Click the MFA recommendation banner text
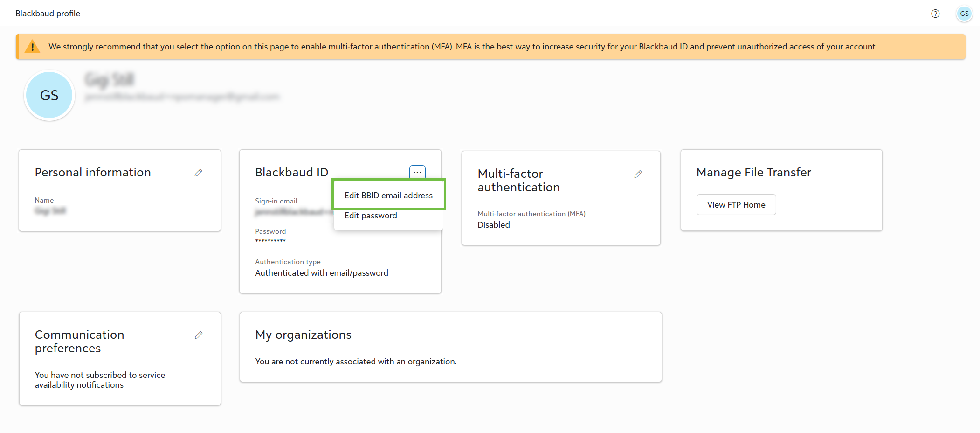The width and height of the screenshot is (980, 433). (x=462, y=47)
